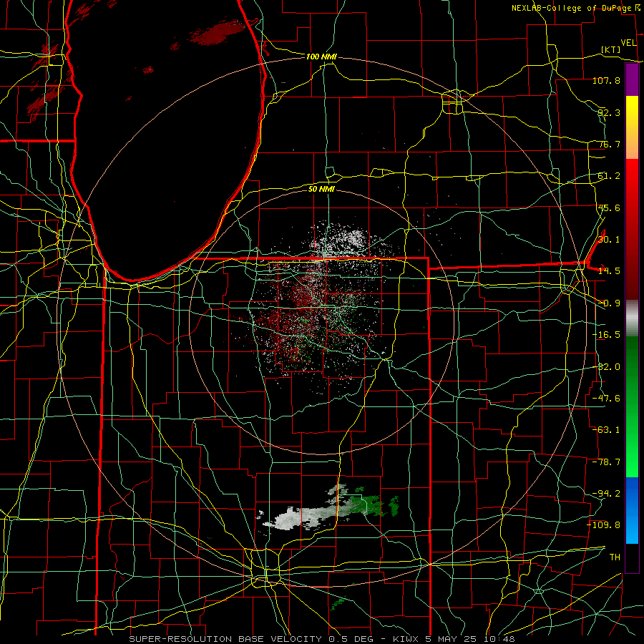The height and width of the screenshot is (644, 644).
Task: Click the -78.7 velocity scale value
Action: tap(606, 462)
